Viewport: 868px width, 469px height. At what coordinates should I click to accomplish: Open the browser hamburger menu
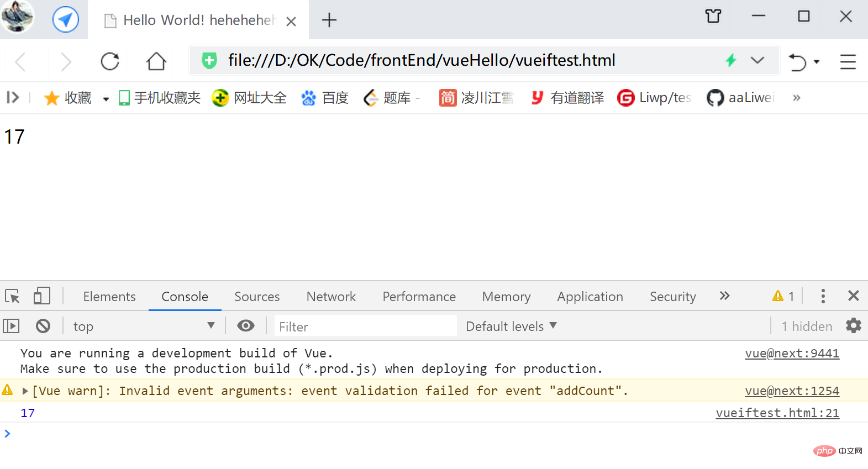(x=848, y=62)
